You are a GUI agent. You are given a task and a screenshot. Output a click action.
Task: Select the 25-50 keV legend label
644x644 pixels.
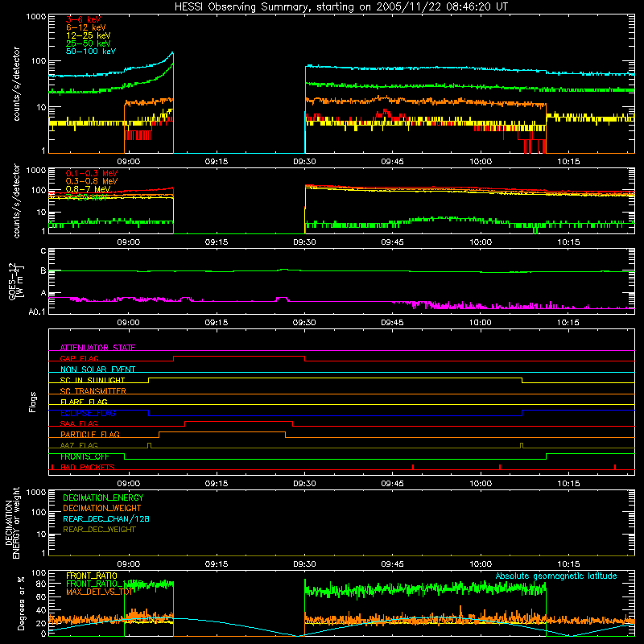point(89,43)
